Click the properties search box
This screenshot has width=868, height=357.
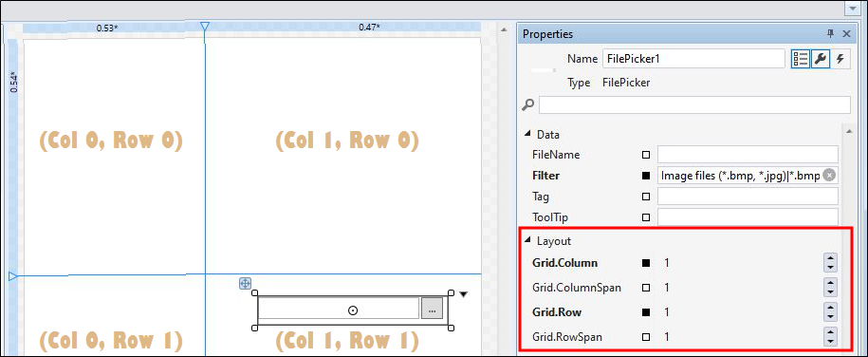[x=694, y=104]
